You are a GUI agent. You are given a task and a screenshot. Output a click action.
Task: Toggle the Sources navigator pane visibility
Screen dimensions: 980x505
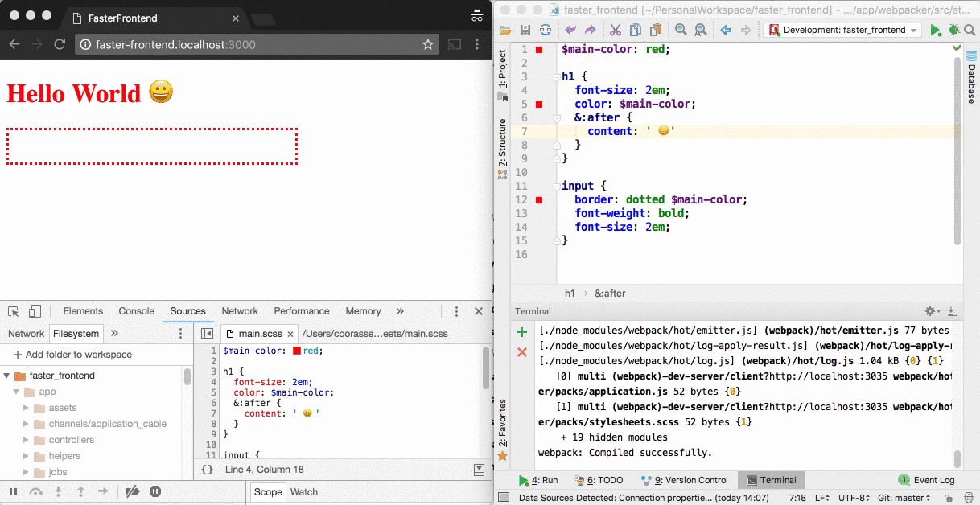pos(207,333)
